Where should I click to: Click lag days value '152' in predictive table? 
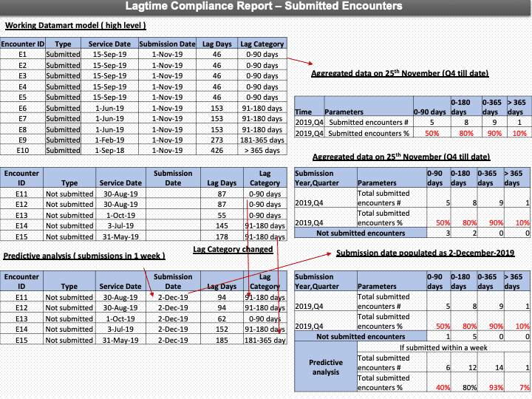pos(222,329)
